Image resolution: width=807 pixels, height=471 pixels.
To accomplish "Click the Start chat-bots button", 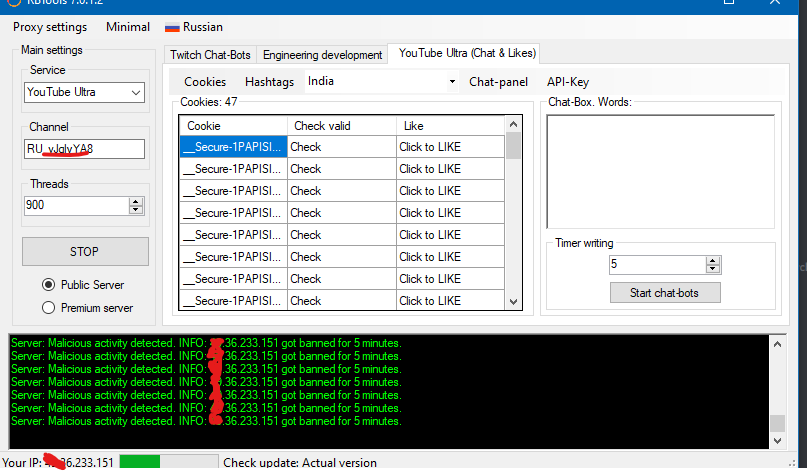I will [665, 293].
